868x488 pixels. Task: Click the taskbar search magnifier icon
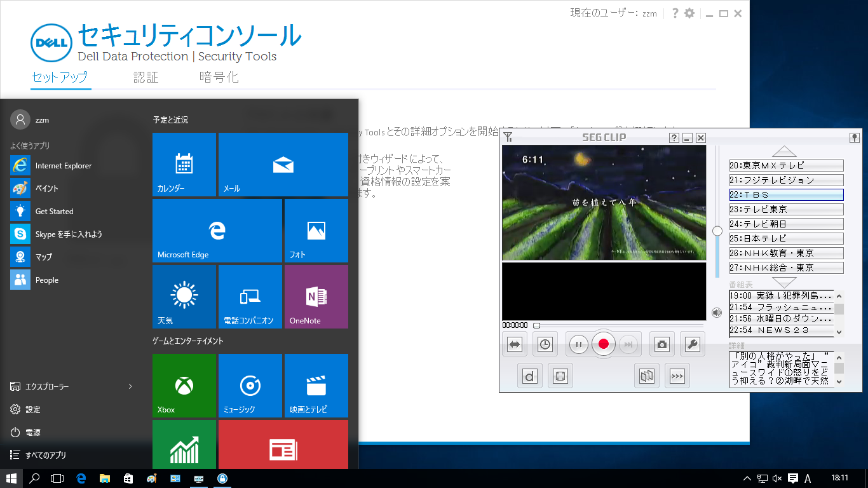click(x=35, y=478)
